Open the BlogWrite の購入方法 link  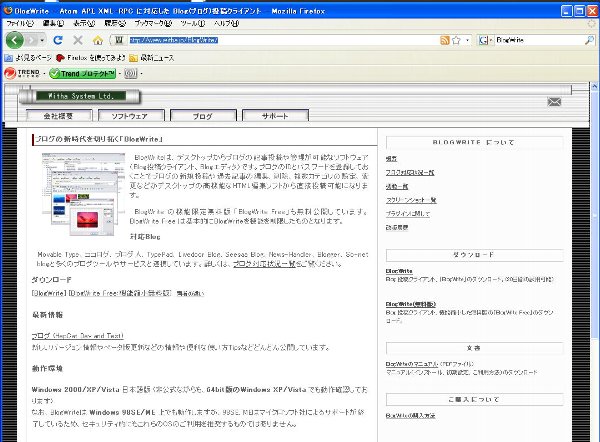[x=411, y=415]
